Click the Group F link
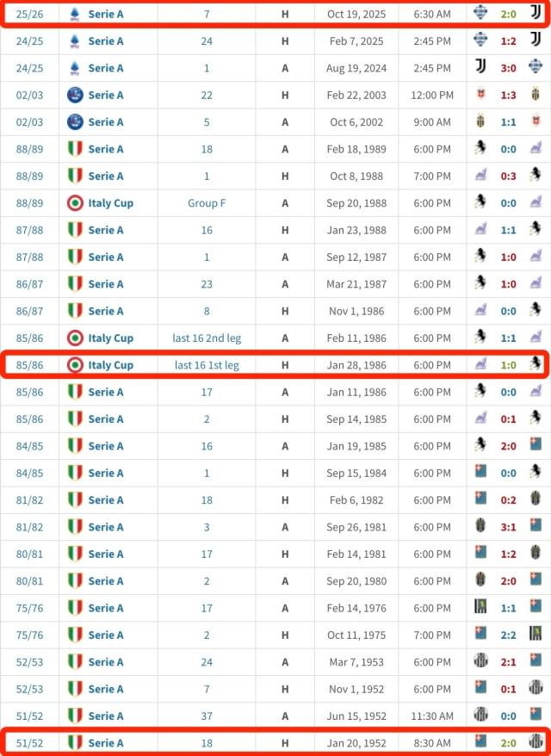Screen dimensions: 551x756 pos(207,203)
